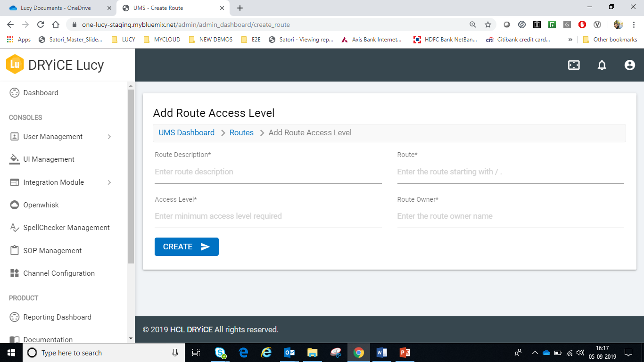Click the Route input field

point(511,172)
